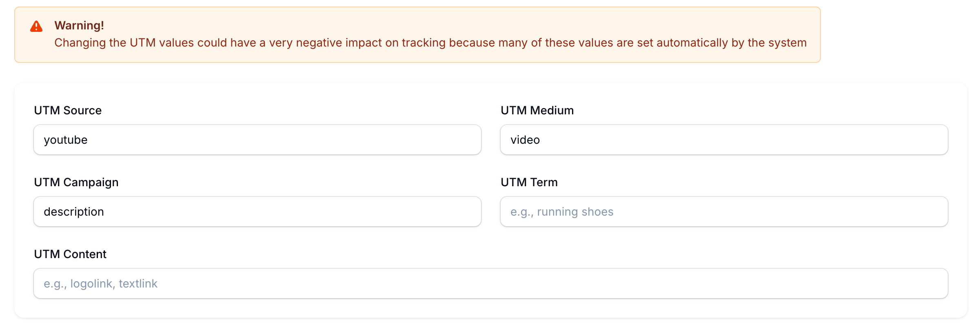Click inside the UTM Medium field showing video
The height and width of the screenshot is (330, 980).
click(723, 140)
